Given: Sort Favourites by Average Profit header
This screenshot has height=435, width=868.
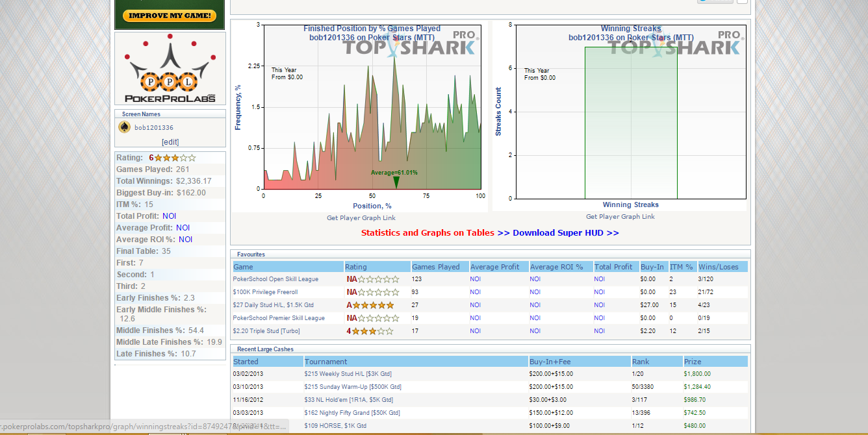Looking at the screenshot, I should pos(498,267).
